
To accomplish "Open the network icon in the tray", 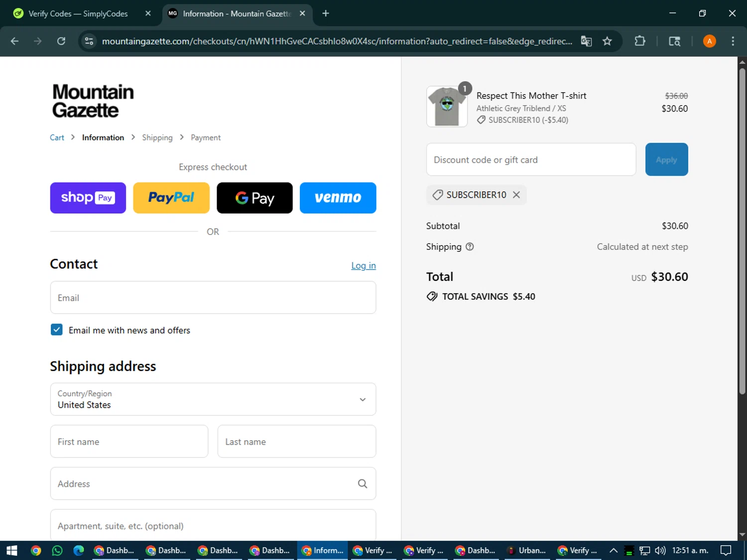I will pos(645,550).
